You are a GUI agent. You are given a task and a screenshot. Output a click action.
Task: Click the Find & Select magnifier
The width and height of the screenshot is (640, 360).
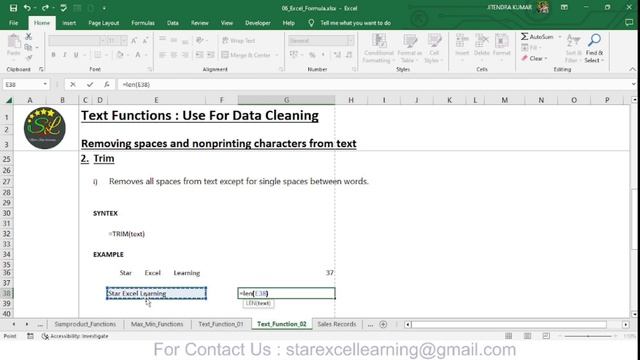coord(594,40)
